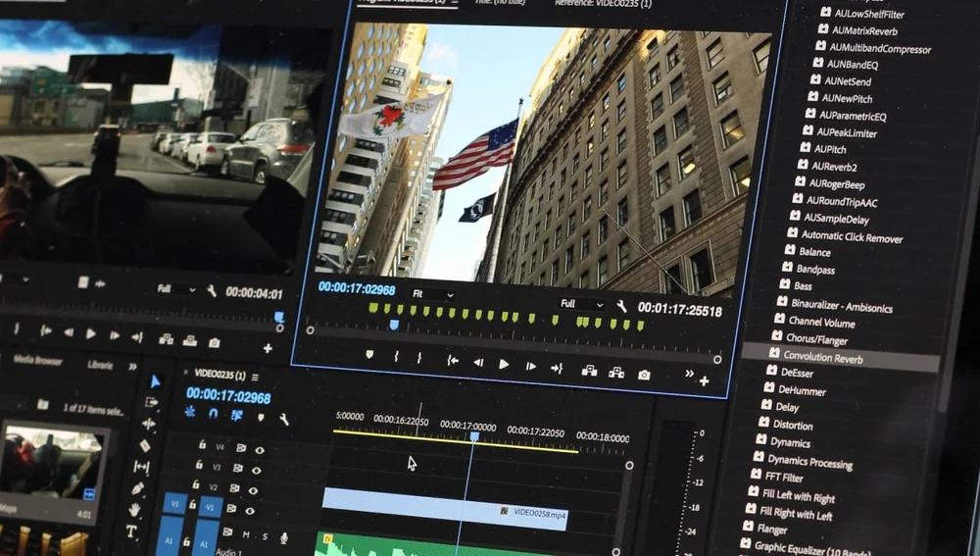Open the Program monitor wrench settings
The height and width of the screenshot is (556, 980).
pyautogui.click(x=621, y=306)
